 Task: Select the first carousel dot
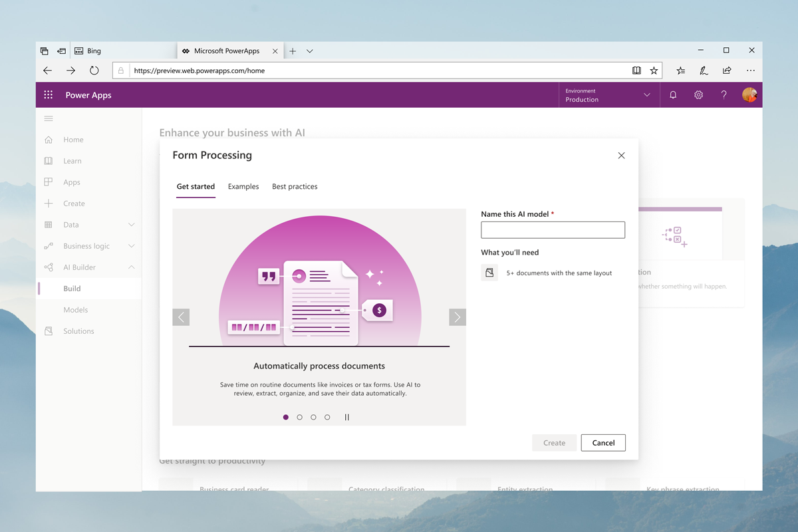(286, 418)
